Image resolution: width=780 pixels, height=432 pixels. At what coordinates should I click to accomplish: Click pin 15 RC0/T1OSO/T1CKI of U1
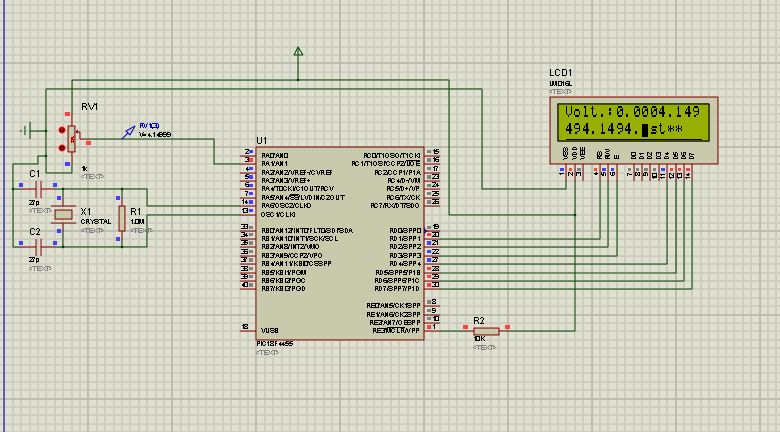[432, 155]
